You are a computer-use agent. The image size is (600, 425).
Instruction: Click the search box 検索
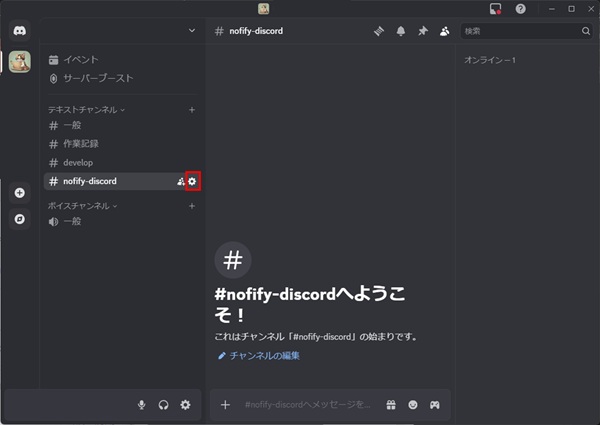tap(527, 31)
